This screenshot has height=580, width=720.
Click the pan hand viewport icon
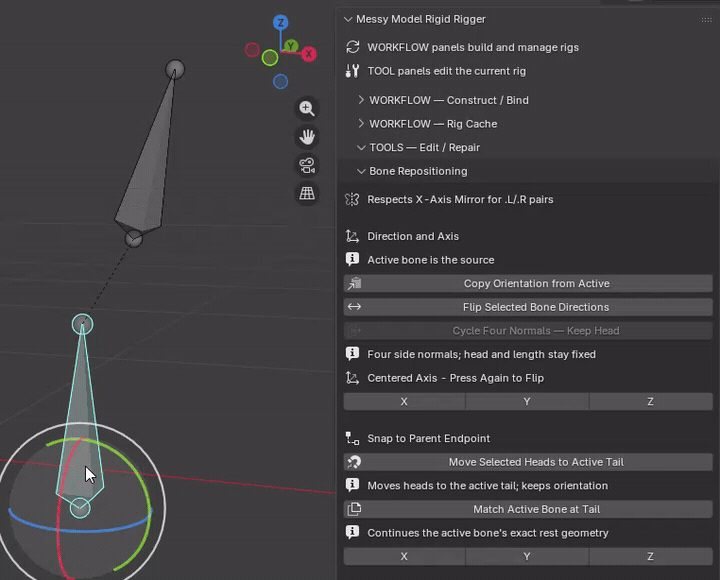307,137
